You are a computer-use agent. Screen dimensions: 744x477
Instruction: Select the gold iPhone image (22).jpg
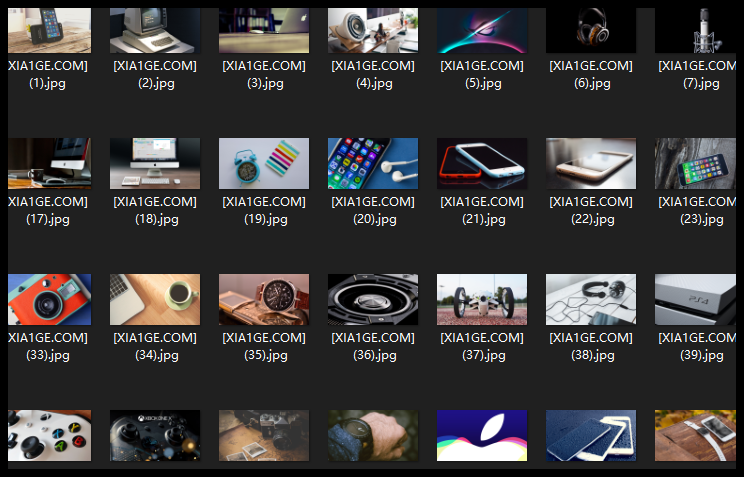[591, 163]
